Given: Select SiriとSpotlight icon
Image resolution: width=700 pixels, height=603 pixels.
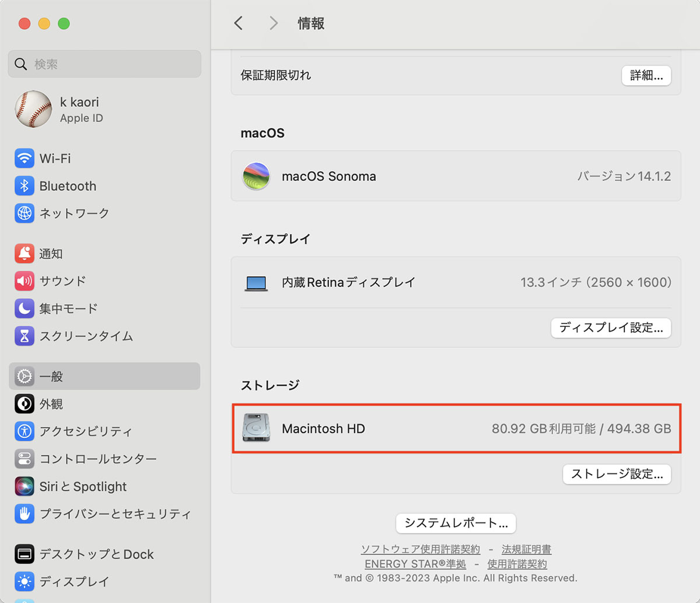Looking at the screenshot, I should click(24, 486).
